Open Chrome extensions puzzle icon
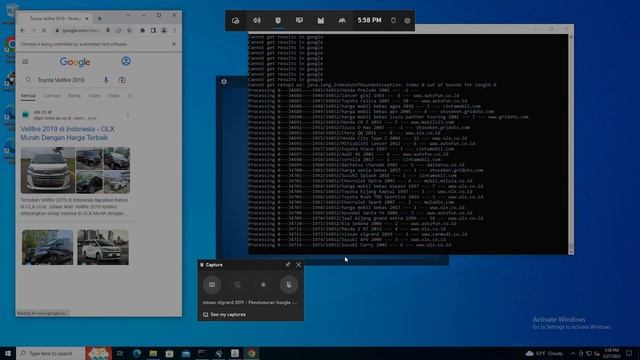Image resolution: width=640 pixels, height=360 pixels. (142, 30)
